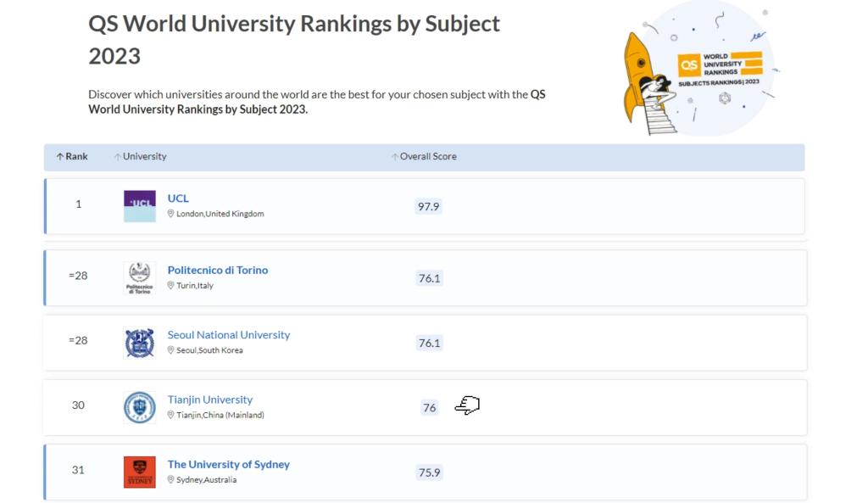868x503 pixels.
Task: Click the location pin next to London
Action: pyautogui.click(x=170, y=214)
